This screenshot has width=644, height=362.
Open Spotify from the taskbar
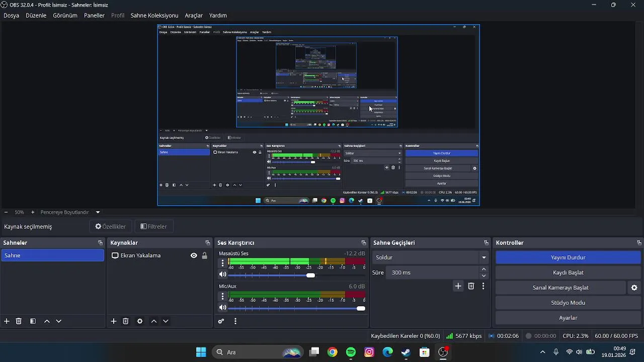click(x=351, y=352)
